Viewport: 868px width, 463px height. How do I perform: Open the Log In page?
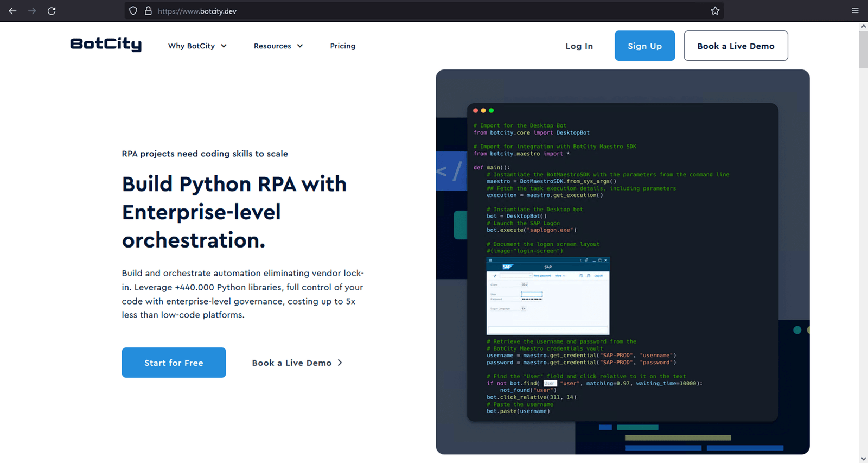[579, 46]
